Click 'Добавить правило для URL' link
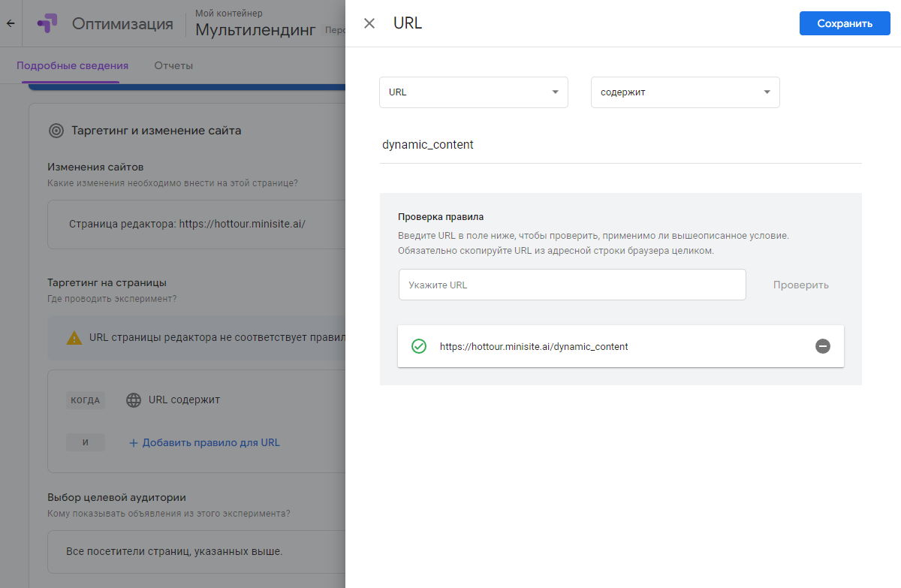This screenshot has width=901, height=588. pyautogui.click(x=211, y=442)
